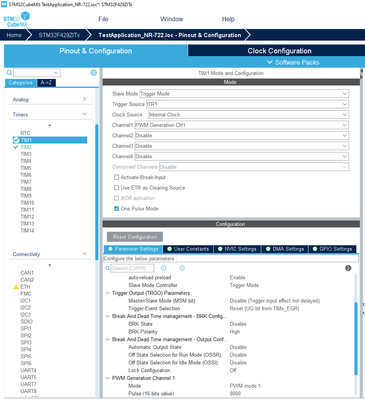Collapse the Connectivity list with the up arrow

50,266
